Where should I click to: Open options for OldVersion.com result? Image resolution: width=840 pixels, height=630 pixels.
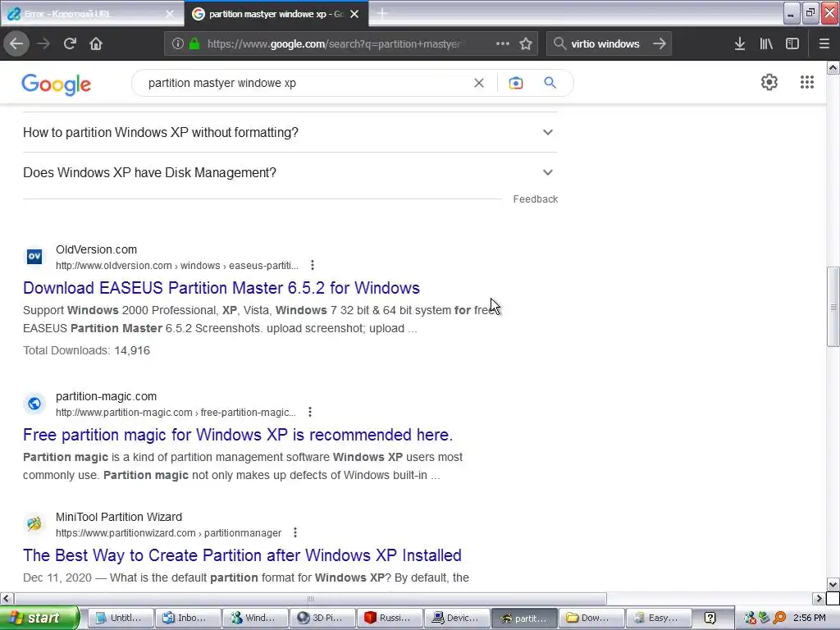pyautogui.click(x=313, y=265)
